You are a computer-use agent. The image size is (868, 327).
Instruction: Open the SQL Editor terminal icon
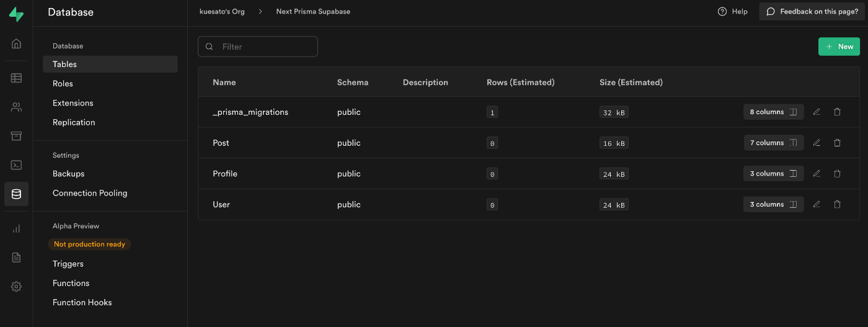(x=17, y=165)
